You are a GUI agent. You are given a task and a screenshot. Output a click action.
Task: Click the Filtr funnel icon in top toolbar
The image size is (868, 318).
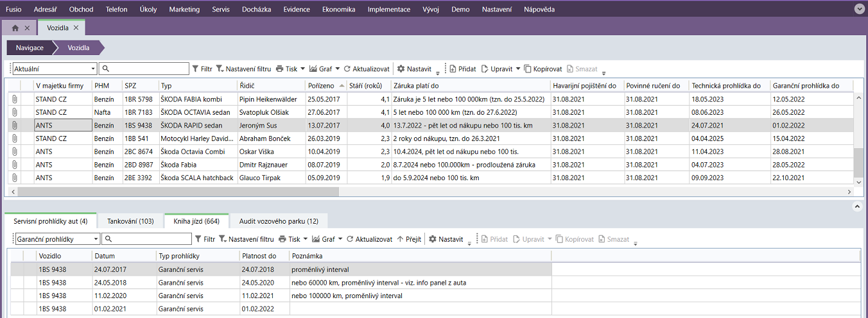click(196, 69)
